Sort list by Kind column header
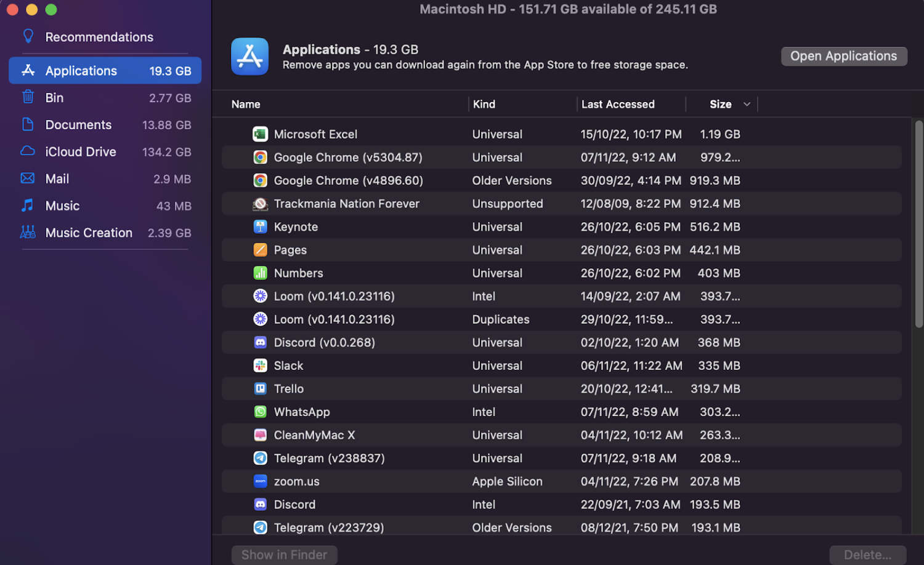Image resolution: width=924 pixels, height=565 pixels. click(x=484, y=105)
